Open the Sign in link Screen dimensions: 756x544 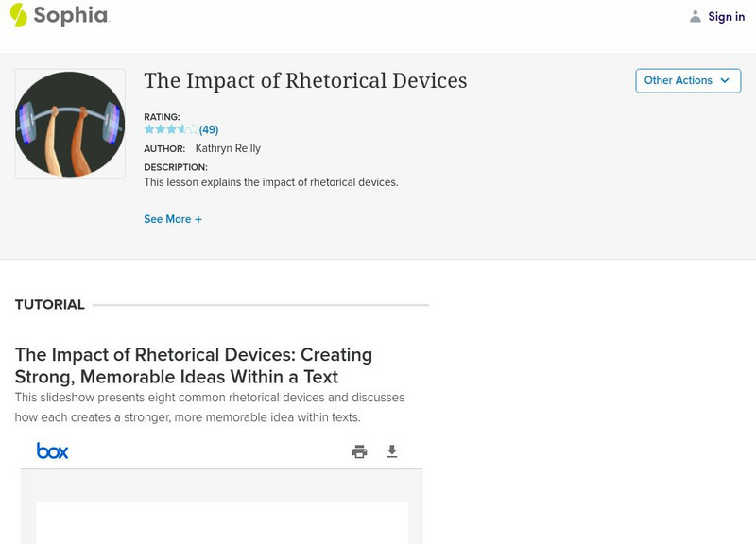click(726, 16)
